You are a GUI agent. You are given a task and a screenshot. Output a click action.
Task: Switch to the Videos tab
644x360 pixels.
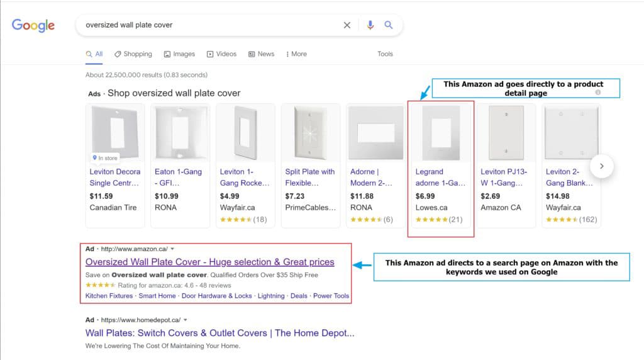(x=222, y=54)
